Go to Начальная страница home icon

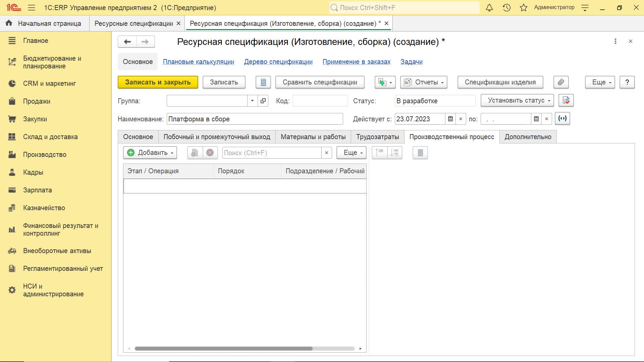pyautogui.click(x=9, y=23)
